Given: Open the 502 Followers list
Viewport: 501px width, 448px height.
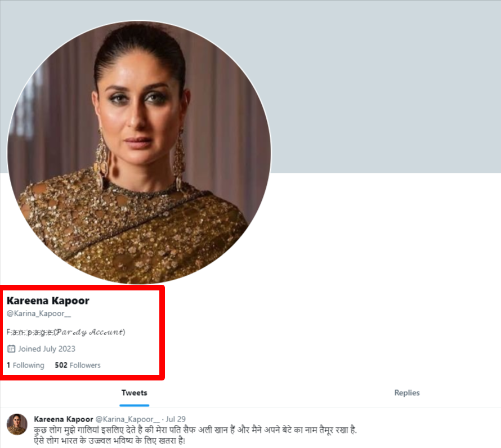Looking at the screenshot, I should pyautogui.click(x=78, y=365).
